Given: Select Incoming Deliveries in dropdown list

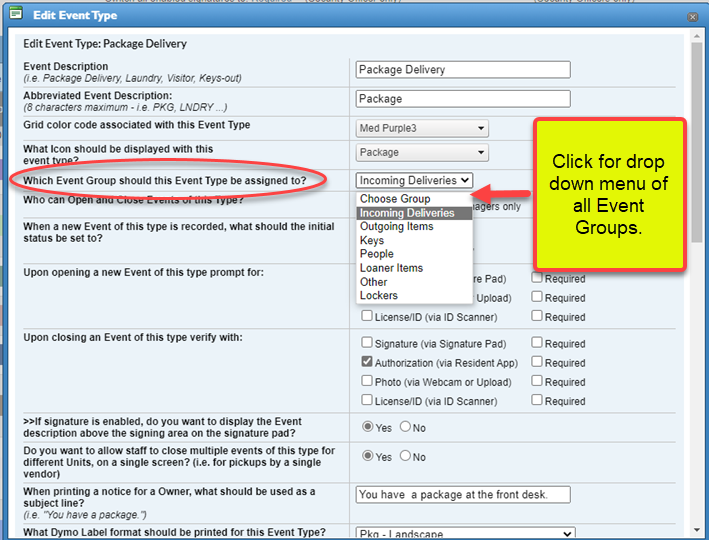Looking at the screenshot, I should click(414, 213).
